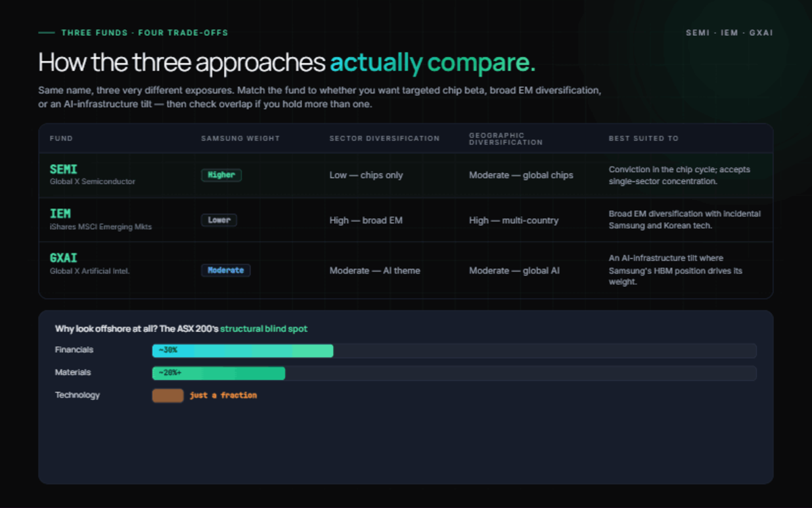Click the SEMI · IEM · GXAI top label

(x=729, y=33)
